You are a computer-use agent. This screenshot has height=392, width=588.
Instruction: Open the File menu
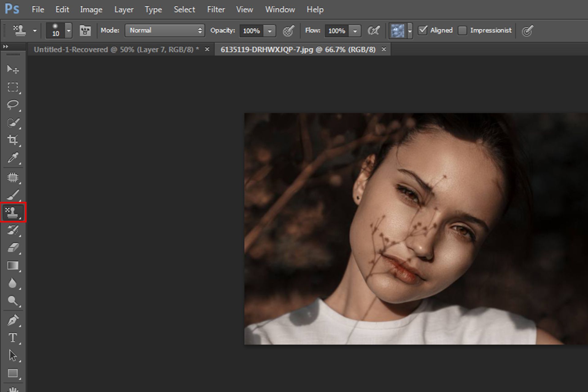tap(38, 9)
